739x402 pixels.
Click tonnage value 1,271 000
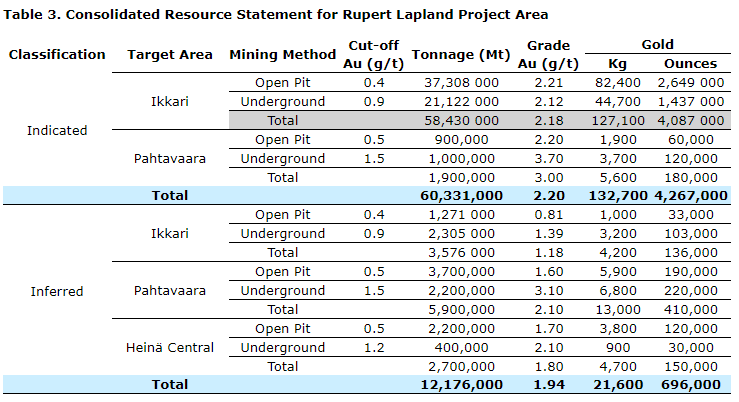coord(461,215)
